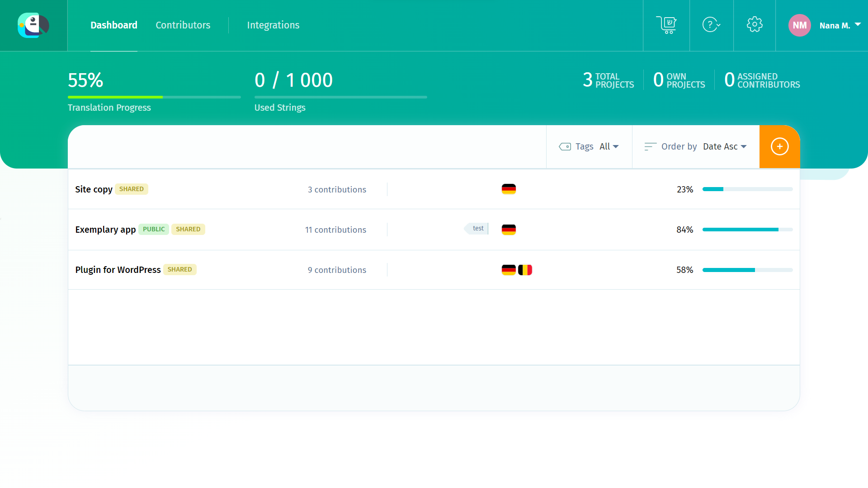Click the 23% value in Site copy row
This screenshot has height=488, width=868.
(x=685, y=190)
